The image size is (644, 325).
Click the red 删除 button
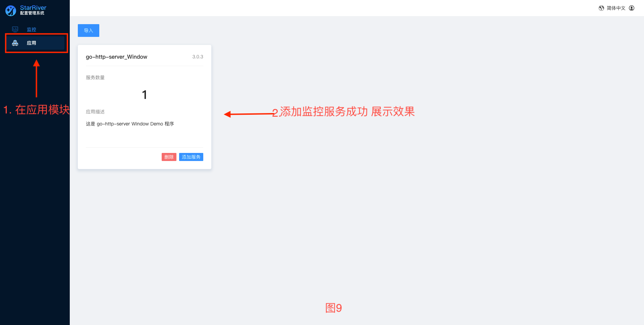pyautogui.click(x=169, y=157)
